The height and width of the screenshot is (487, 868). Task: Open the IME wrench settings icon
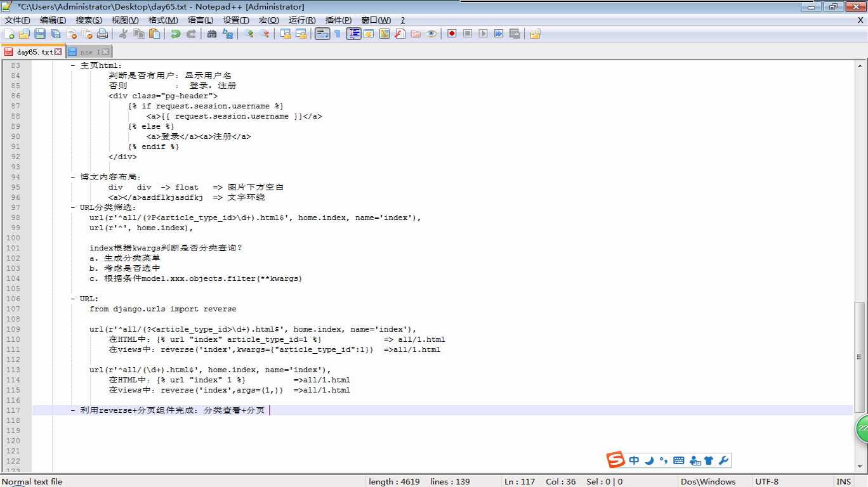coord(723,460)
